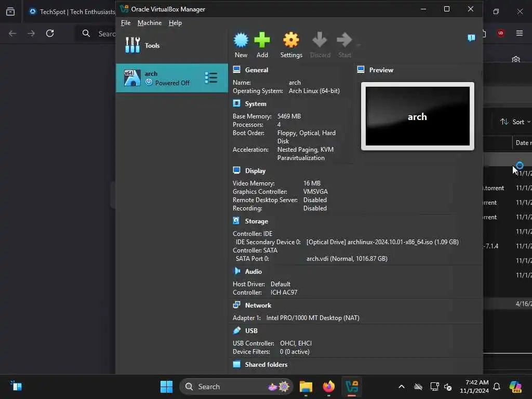Click the Video Memory 16 MB value
Screen dimensions: 532x399
click(x=312, y=183)
